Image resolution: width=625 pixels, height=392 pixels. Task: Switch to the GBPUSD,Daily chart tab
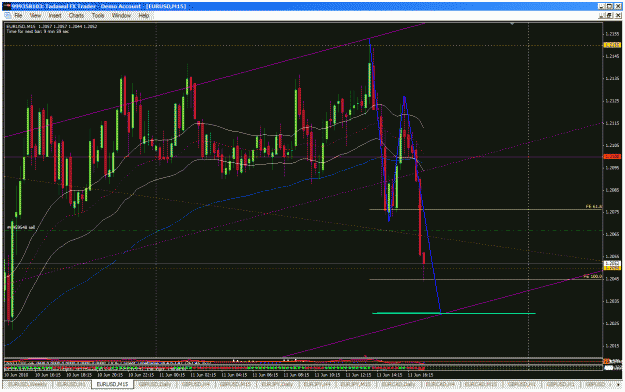click(155, 384)
